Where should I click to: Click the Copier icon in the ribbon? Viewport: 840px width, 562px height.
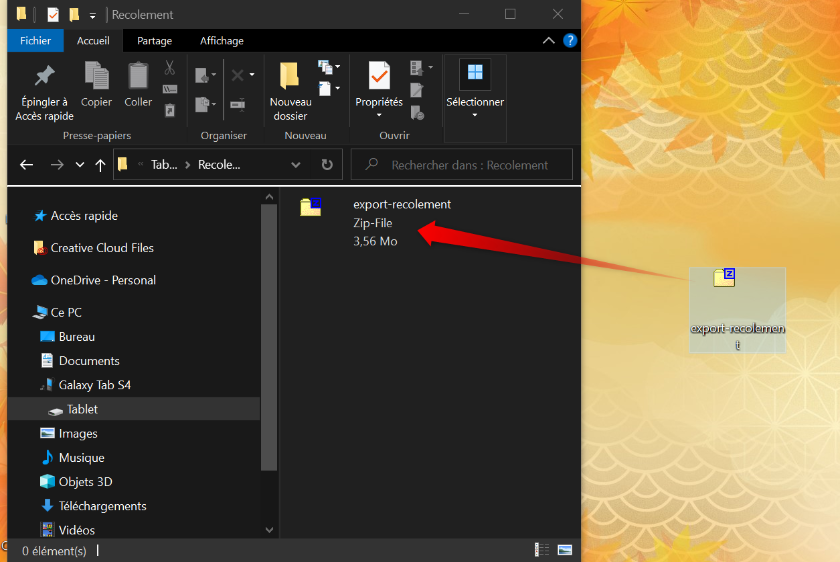96,76
